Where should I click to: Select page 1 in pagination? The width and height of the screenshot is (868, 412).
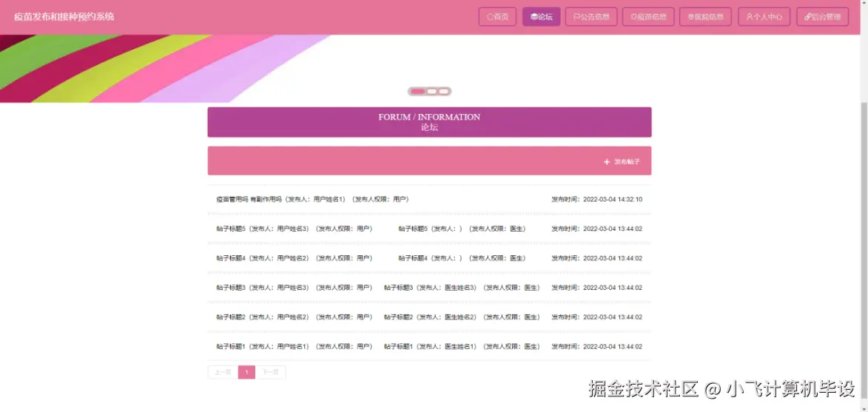tap(246, 372)
